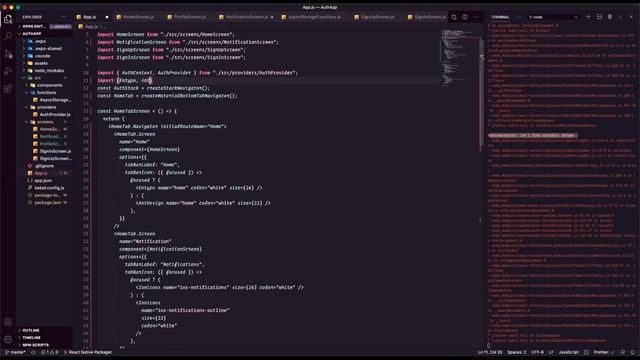Open the Source Control view
Screen dimensions: 640x360
(8, 54)
